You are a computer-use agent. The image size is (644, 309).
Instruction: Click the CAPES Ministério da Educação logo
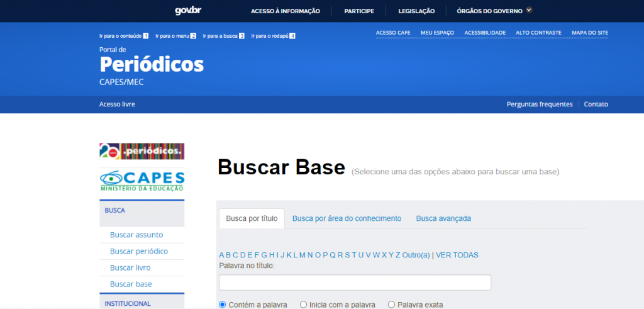pos(142,180)
